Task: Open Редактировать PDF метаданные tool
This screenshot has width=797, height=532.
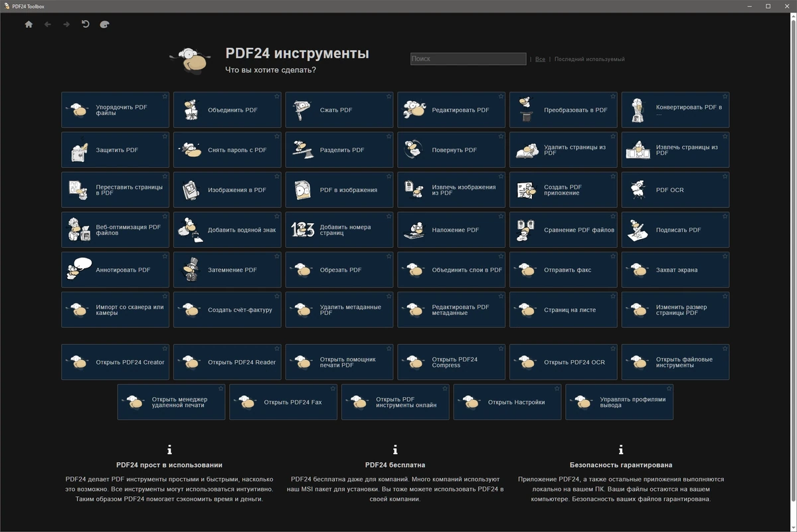Action: click(x=452, y=310)
